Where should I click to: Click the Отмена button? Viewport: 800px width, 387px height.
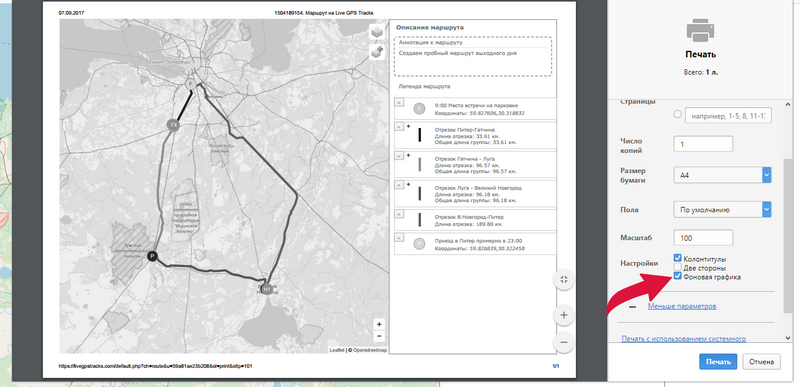761,362
